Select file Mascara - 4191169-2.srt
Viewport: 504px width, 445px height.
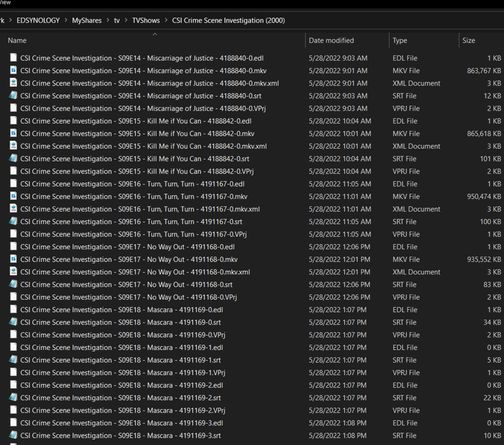pos(121,398)
